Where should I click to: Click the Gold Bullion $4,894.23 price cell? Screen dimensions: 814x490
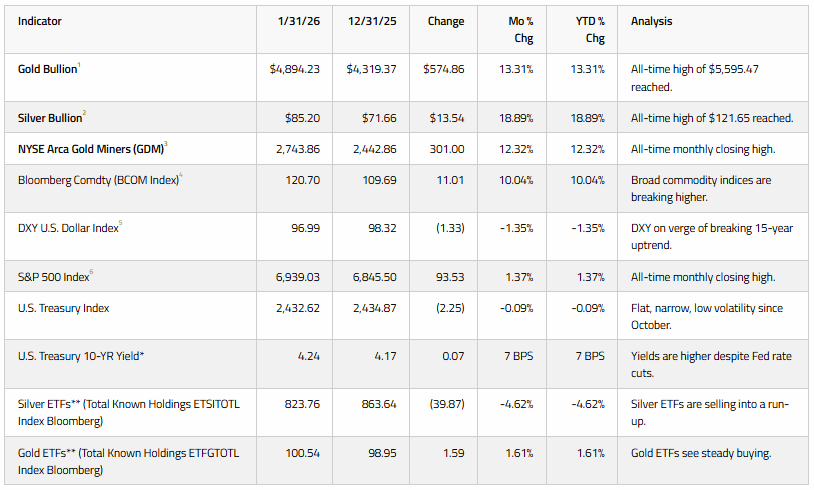(295, 69)
